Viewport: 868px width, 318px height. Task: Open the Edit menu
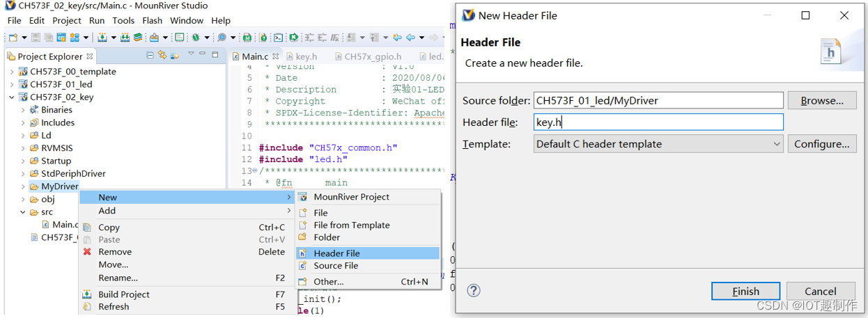[x=37, y=20]
